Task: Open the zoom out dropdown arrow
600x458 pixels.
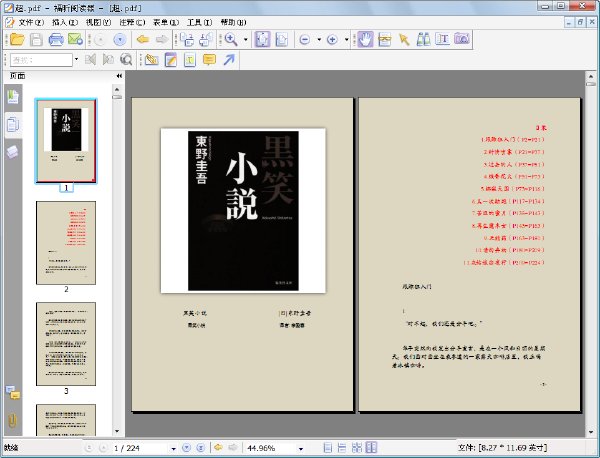Action: (x=319, y=39)
